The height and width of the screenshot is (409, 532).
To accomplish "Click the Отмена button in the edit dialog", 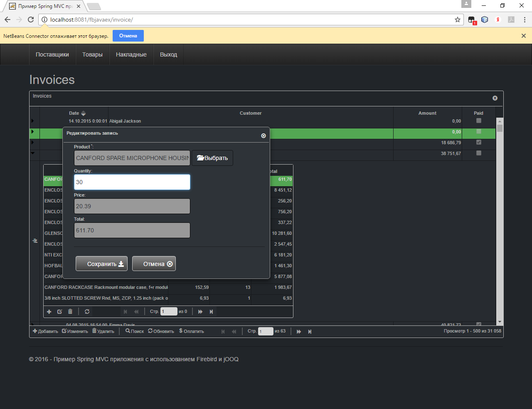I will (154, 264).
